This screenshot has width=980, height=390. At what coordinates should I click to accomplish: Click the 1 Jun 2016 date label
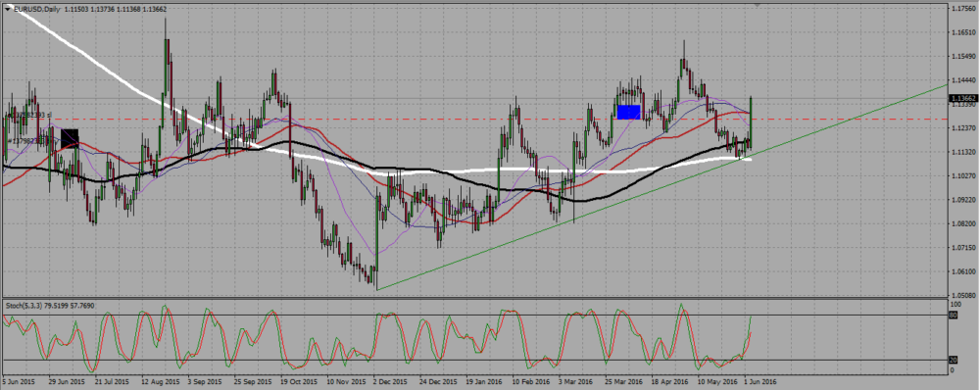point(760,380)
